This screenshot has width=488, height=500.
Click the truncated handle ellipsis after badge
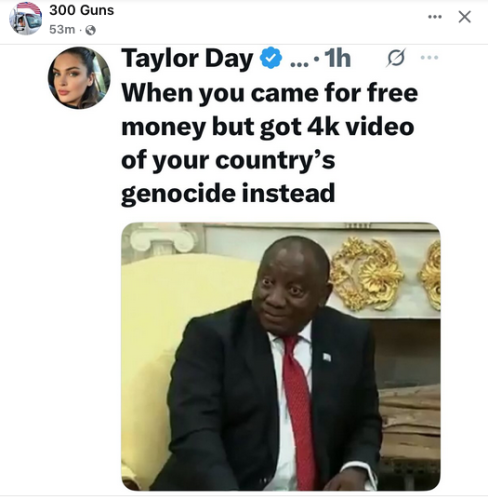(x=300, y=63)
